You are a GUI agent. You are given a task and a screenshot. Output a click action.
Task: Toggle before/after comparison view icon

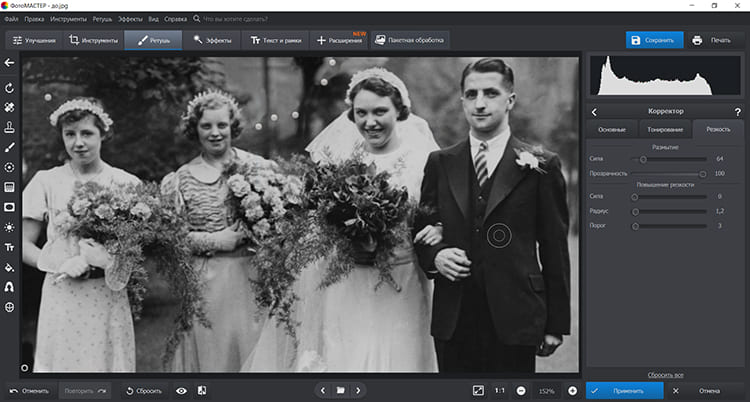pyautogui.click(x=202, y=390)
